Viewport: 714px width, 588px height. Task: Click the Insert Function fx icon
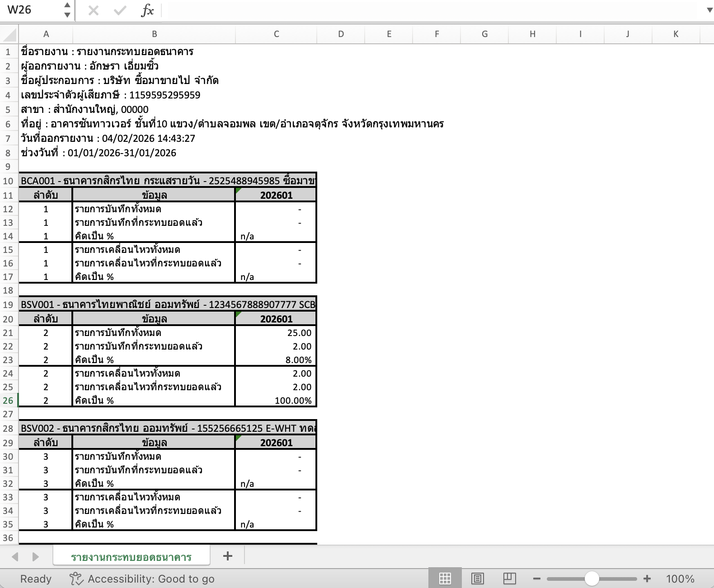pyautogui.click(x=147, y=10)
